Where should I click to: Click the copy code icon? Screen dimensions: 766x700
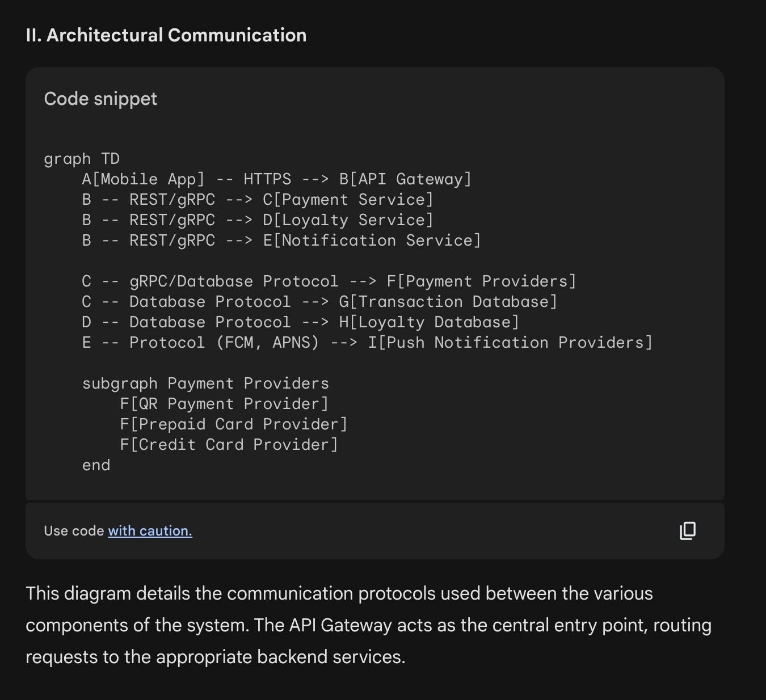pyautogui.click(x=688, y=531)
